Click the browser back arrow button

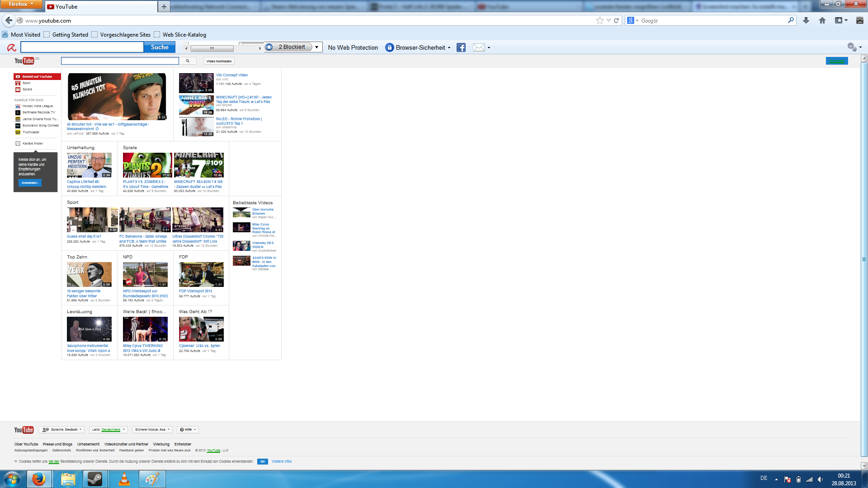click(x=9, y=20)
